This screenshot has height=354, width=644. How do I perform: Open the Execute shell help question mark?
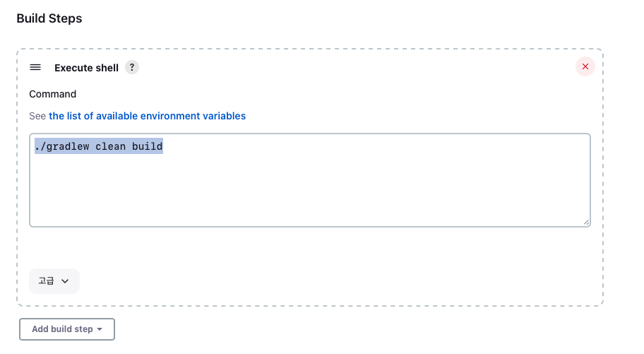132,67
